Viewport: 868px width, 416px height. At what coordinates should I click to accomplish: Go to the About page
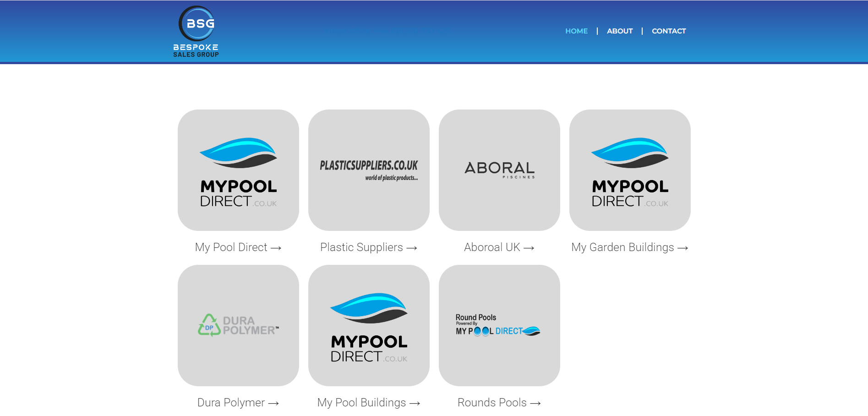pyautogui.click(x=619, y=31)
